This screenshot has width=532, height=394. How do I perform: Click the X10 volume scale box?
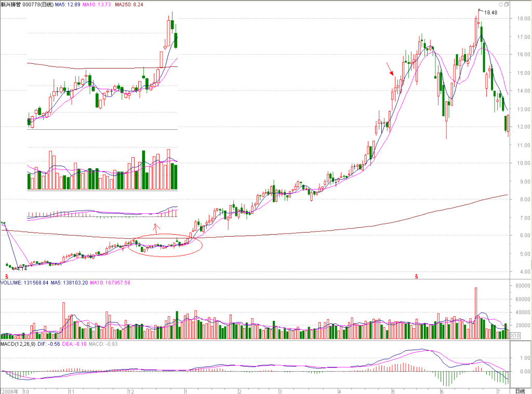[x=515, y=335]
